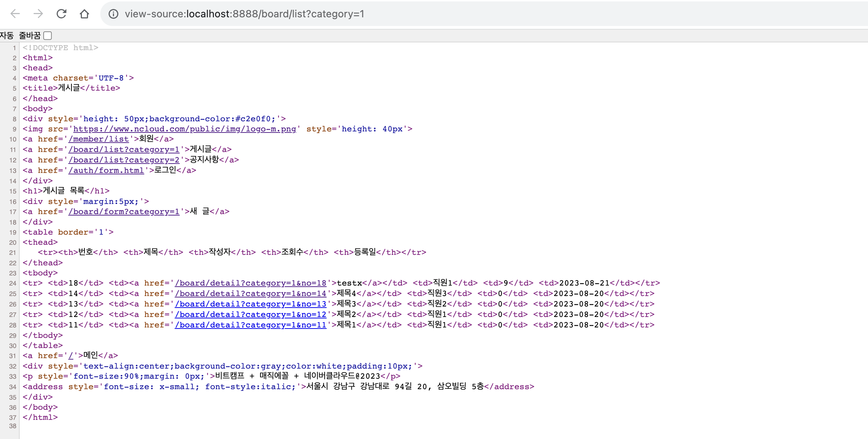Follow the /member/list link

click(98, 139)
